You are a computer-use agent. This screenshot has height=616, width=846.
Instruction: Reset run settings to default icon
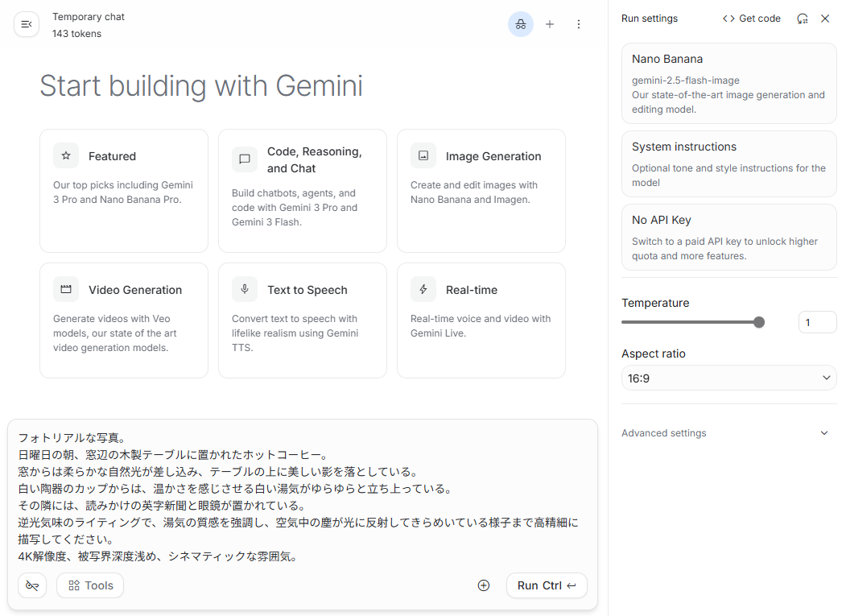803,19
